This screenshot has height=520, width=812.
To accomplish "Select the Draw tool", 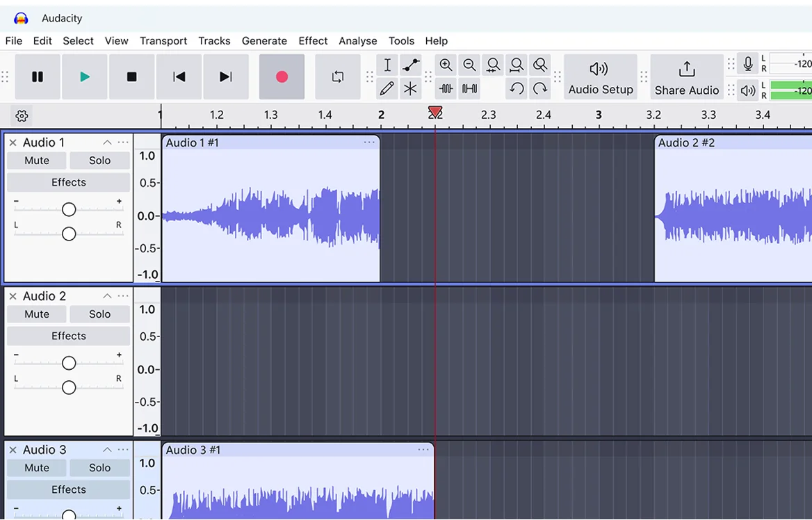I will (x=387, y=88).
